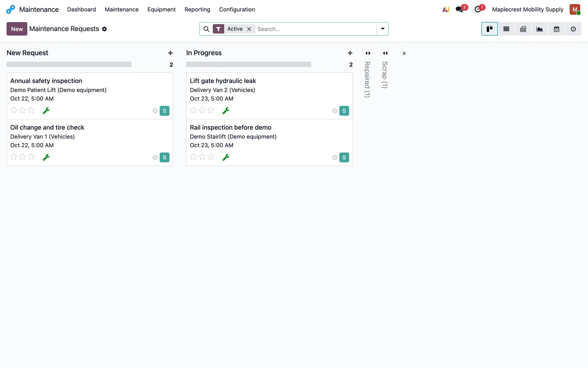Click the Maintenance Requests gear icon
This screenshot has width=588, height=368.
[x=105, y=29]
